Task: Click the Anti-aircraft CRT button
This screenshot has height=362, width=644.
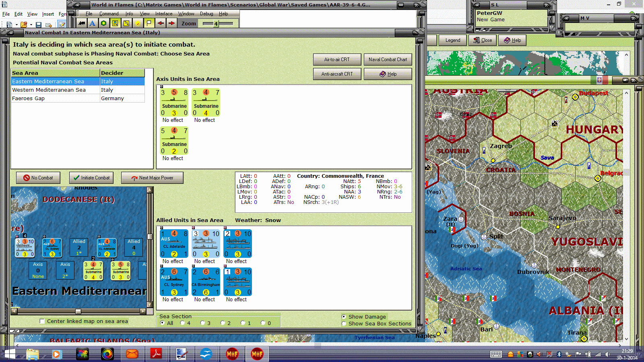Action: tap(337, 74)
